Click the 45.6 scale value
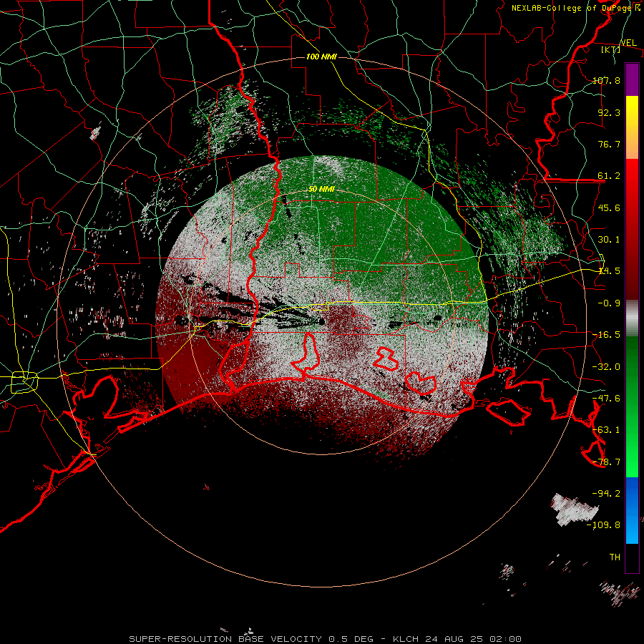Image resolution: width=644 pixels, height=644 pixels. pyautogui.click(x=609, y=208)
